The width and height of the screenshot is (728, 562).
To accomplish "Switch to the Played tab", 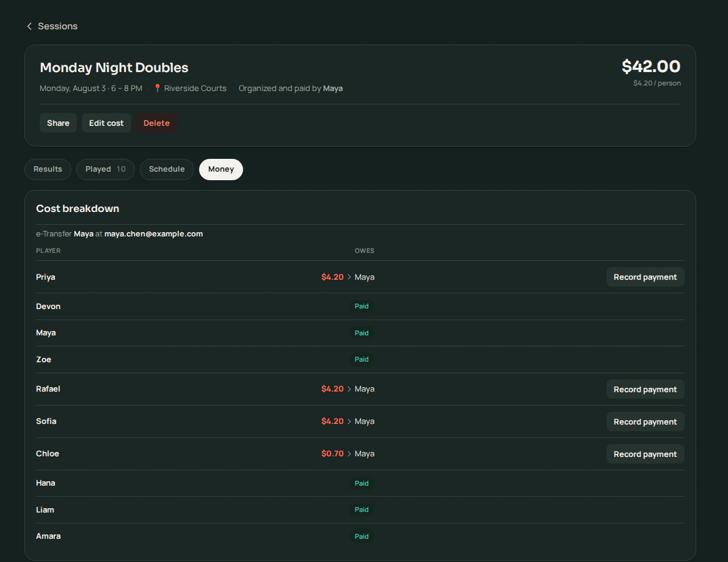I will click(106, 169).
